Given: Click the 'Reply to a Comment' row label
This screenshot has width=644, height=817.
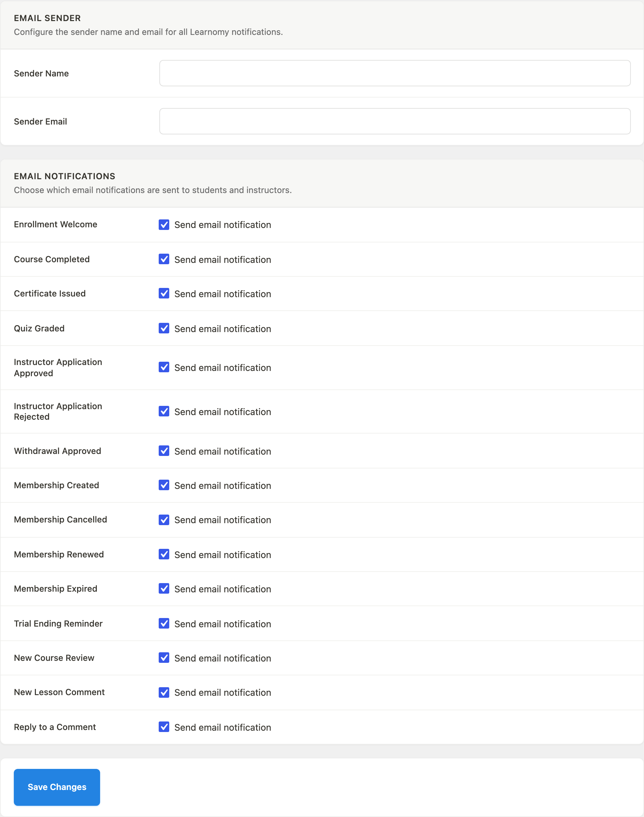Looking at the screenshot, I should [55, 727].
